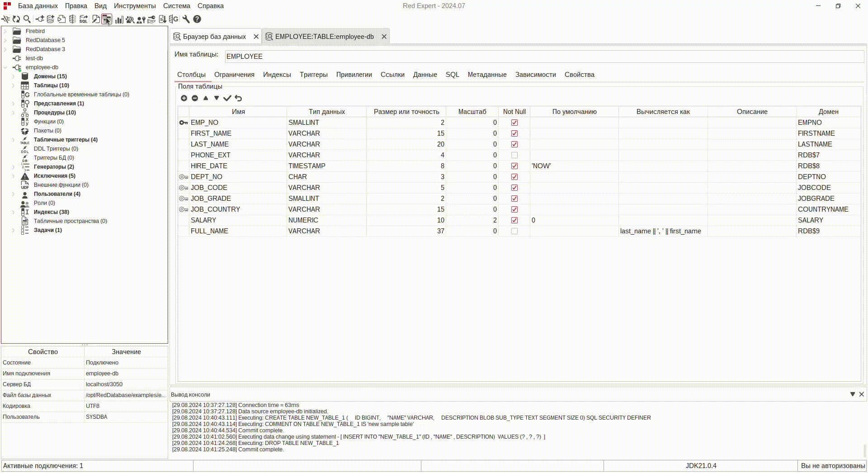Click the wrench settings icon in toolbar
868x473 pixels.
click(x=186, y=19)
